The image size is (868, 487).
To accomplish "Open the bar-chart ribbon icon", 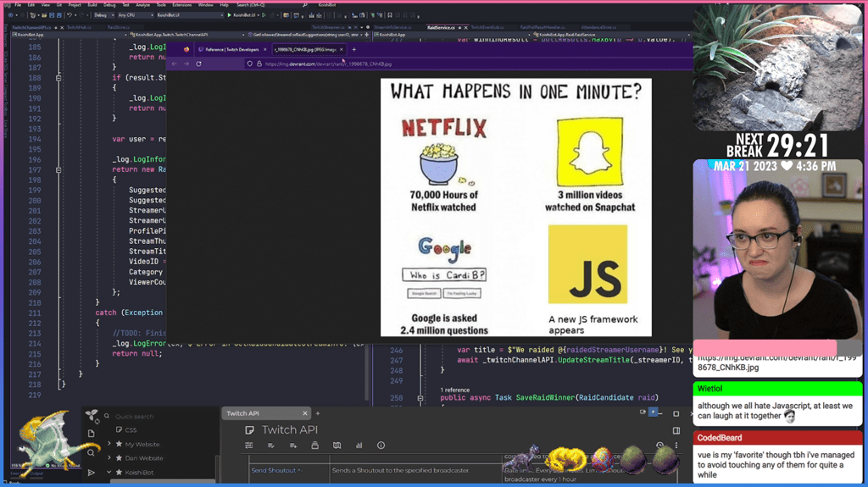I will tap(359, 445).
